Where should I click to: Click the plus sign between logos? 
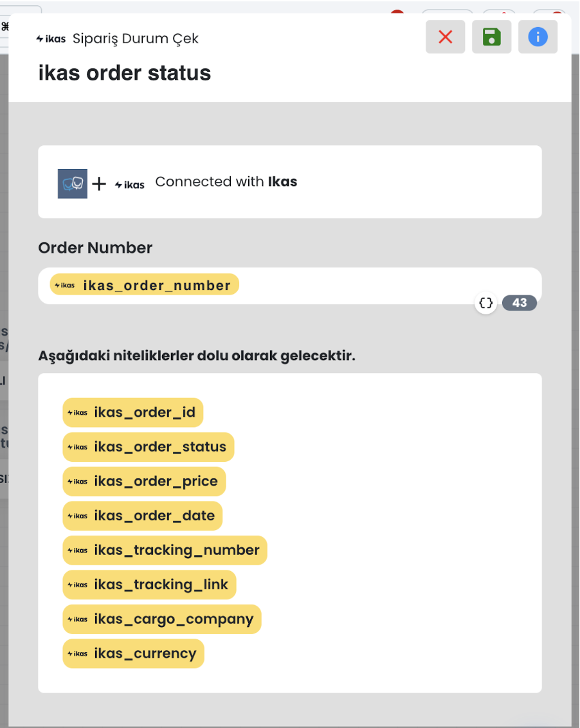99,184
